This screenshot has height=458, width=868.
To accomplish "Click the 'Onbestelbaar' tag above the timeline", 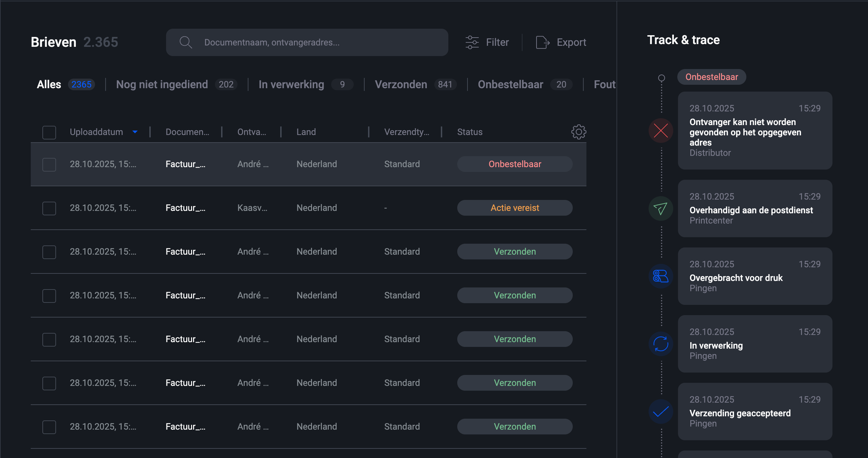I will [x=711, y=77].
